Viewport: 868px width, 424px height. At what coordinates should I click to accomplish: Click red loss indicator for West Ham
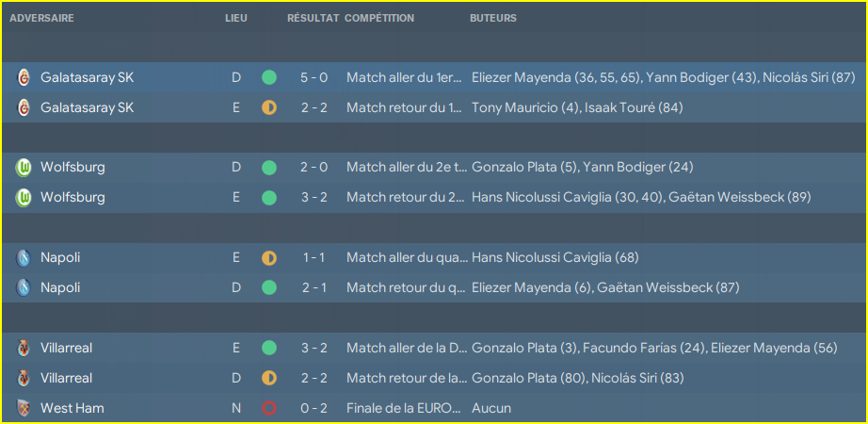tap(269, 409)
